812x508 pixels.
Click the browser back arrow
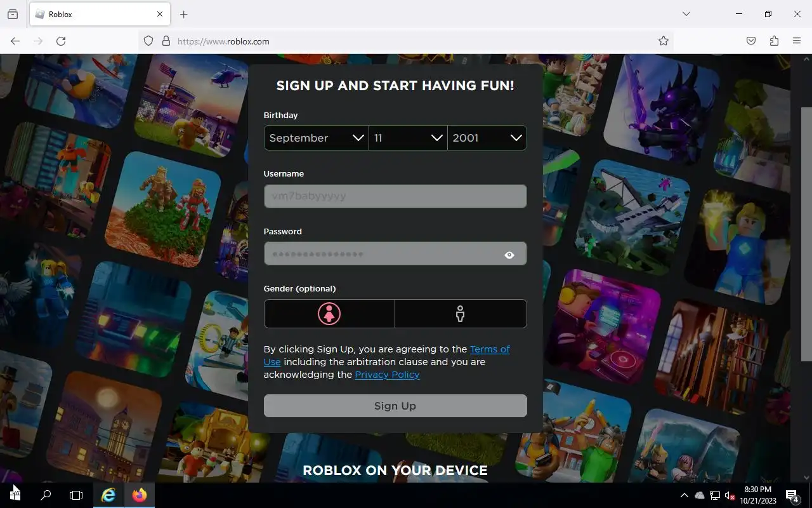pos(15,41)
